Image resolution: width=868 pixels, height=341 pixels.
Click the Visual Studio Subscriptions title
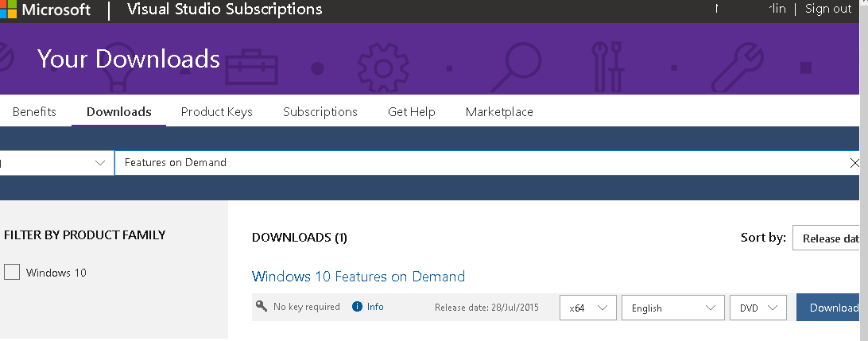coord(225,9)
